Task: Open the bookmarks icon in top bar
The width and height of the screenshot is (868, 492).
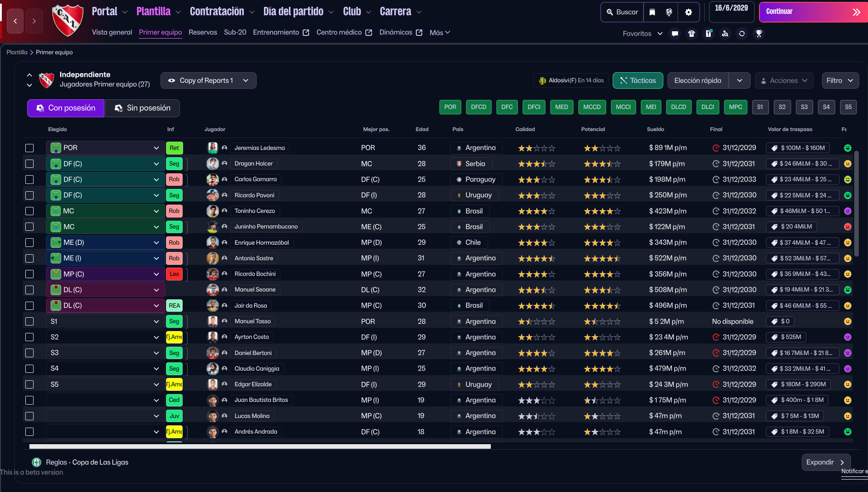Action: coord(652,12)
